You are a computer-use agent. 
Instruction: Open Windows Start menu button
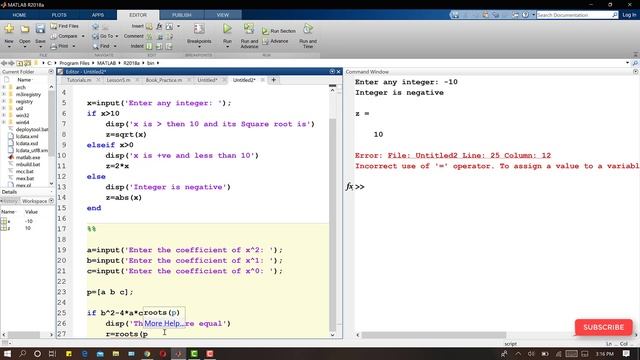click(7, 353)
